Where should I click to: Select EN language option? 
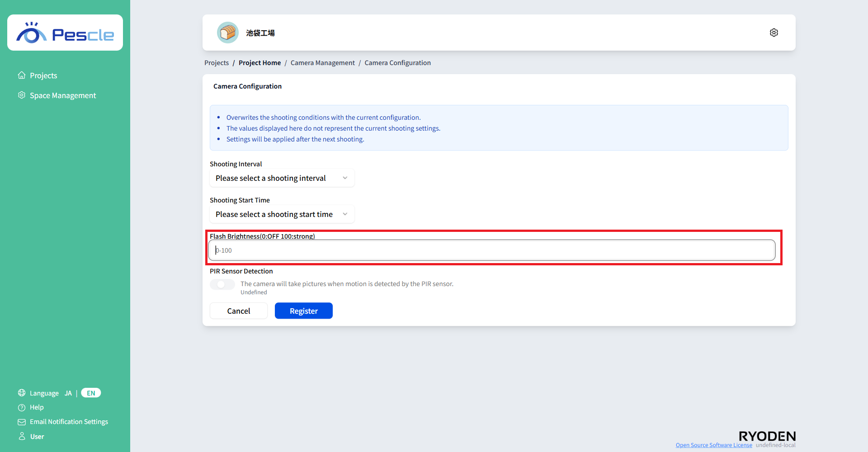(x=91, y=393)
